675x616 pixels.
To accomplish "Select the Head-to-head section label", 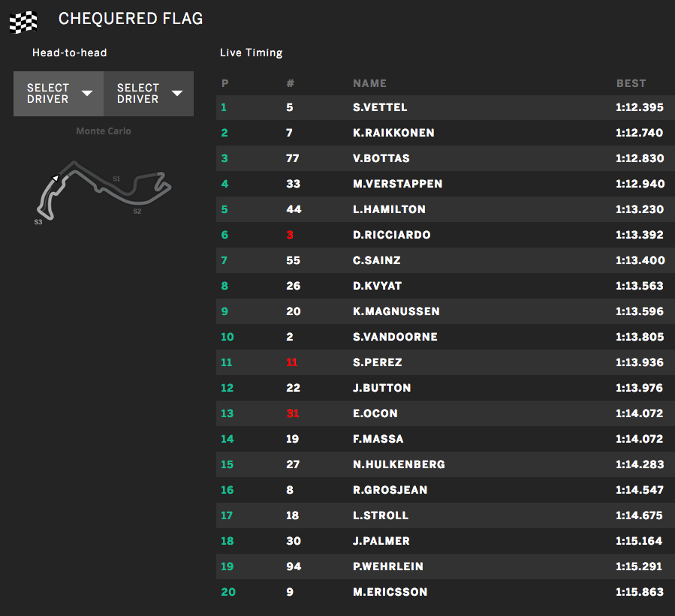I will (70, 53).
